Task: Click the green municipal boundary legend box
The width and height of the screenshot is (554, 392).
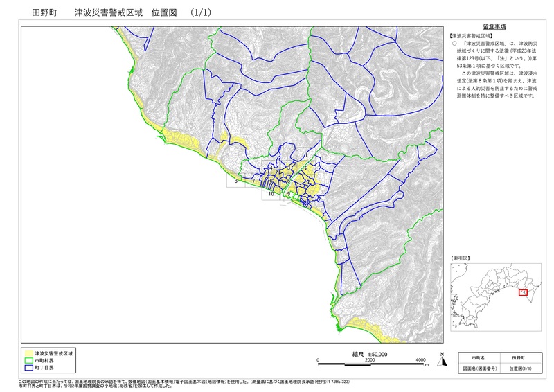Action: (28, 360)
